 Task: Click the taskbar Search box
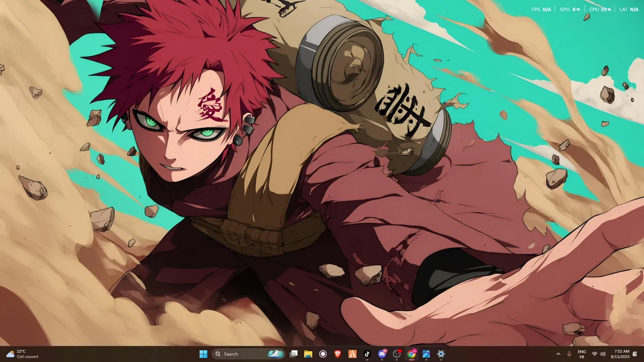(x=249, y=354)
